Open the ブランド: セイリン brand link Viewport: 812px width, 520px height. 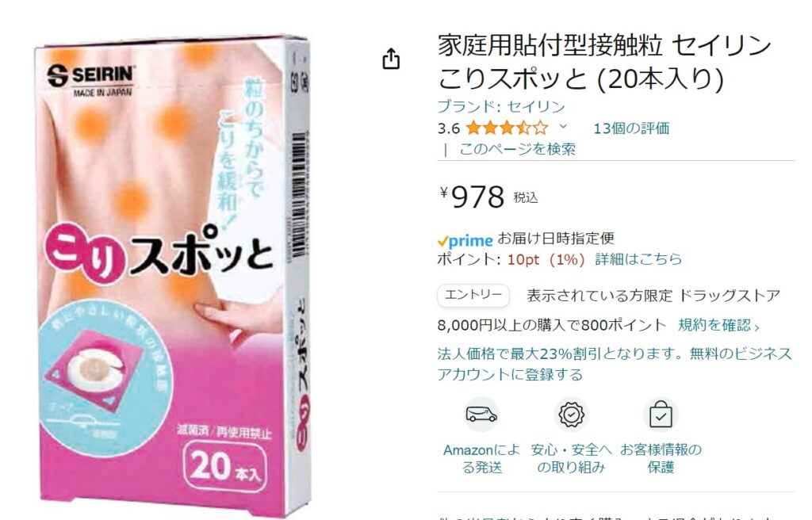coord(501,106)
